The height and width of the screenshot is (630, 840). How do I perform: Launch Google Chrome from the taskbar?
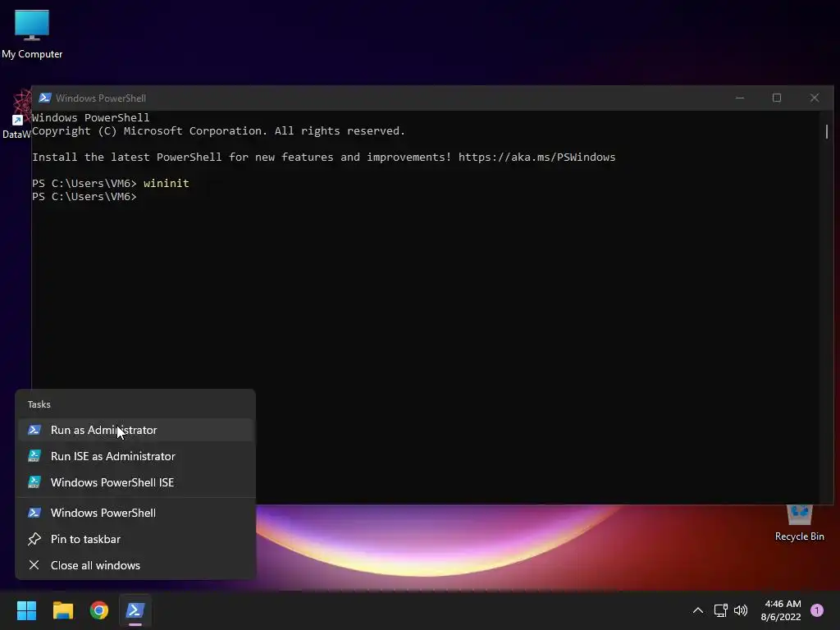[x=99, y=610]
